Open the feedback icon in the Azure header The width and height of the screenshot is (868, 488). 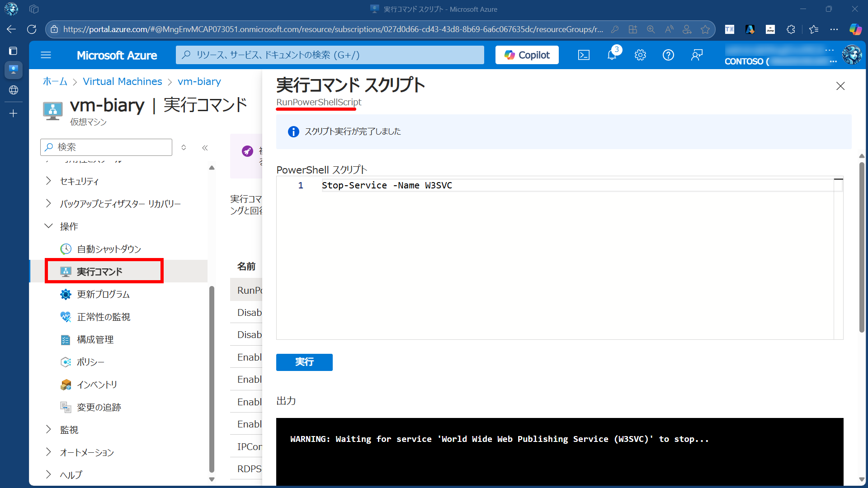click(697, 55)
